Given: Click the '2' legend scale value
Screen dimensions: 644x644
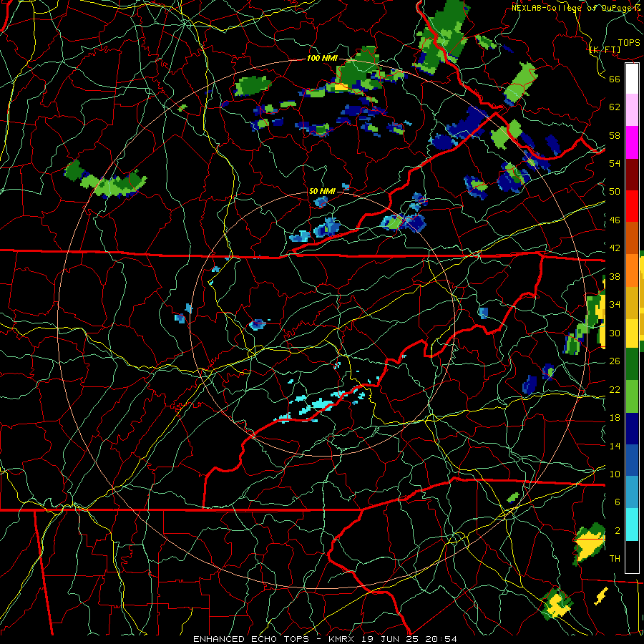Looking at the screenshot, I should (x=618, y=531).
